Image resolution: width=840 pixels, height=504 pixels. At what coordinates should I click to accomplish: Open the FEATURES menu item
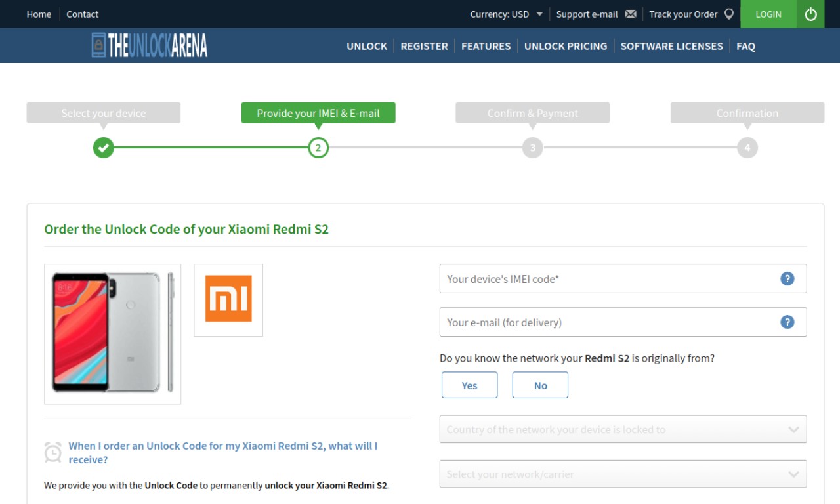(x=486, y=46)
